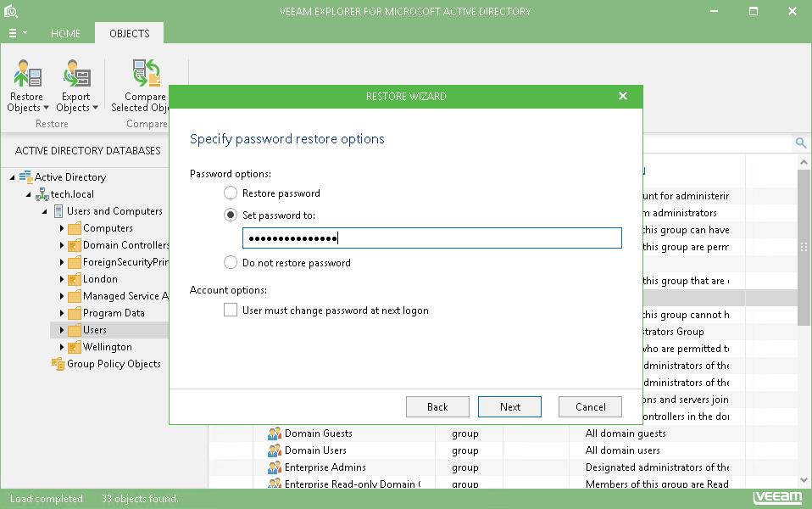Click the Next button
Screen dimensions: 812x509
point(509,406)
